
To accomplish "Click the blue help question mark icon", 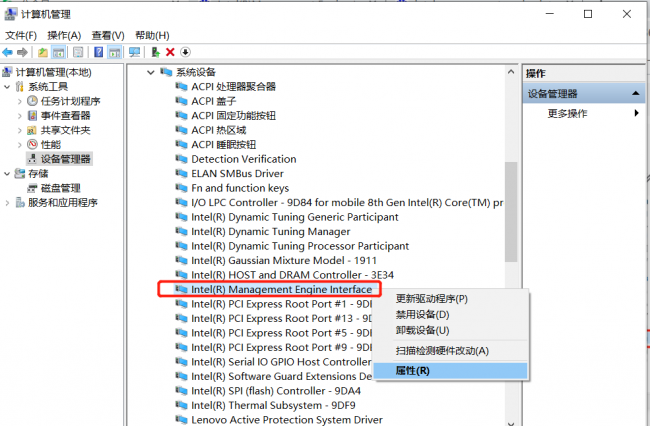I will click(98, 52).
